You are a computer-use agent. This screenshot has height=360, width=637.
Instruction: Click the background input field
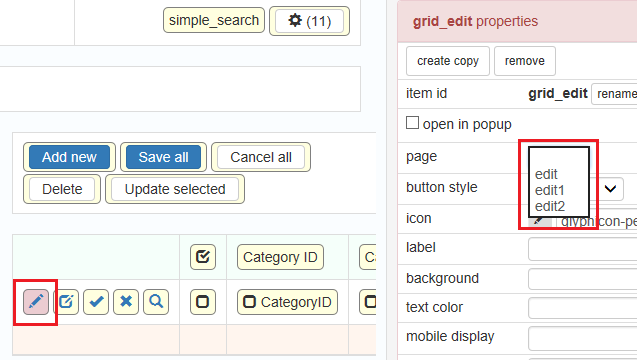point(583,279)
